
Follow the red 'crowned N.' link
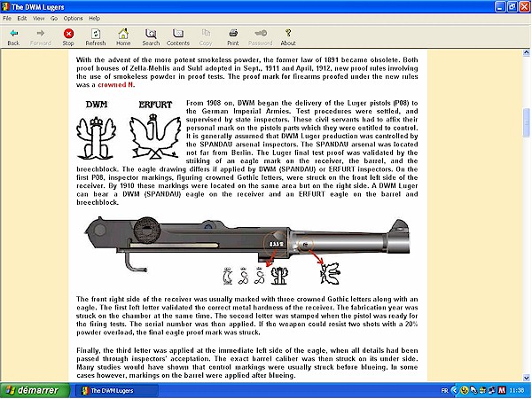tap(116, 85)
